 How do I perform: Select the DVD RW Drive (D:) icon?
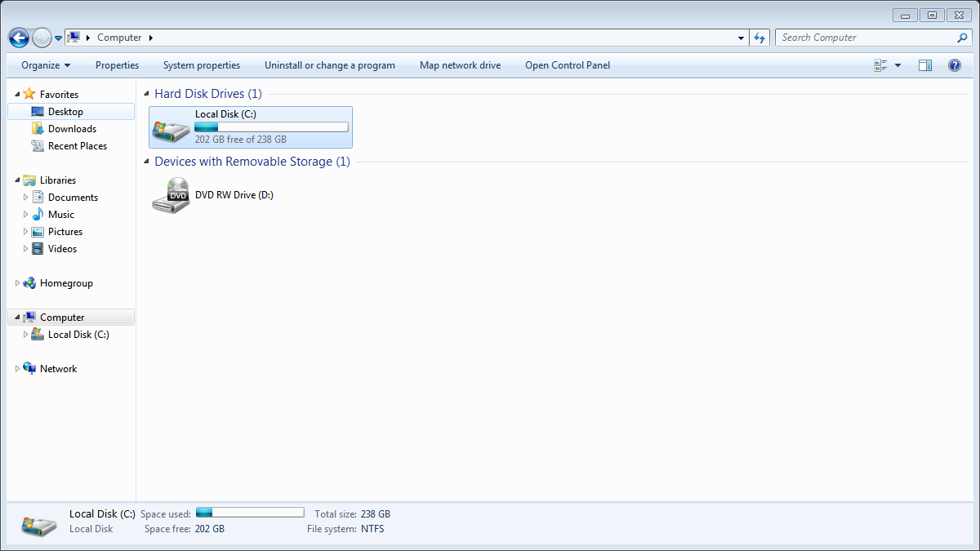[x=171, y=196]
